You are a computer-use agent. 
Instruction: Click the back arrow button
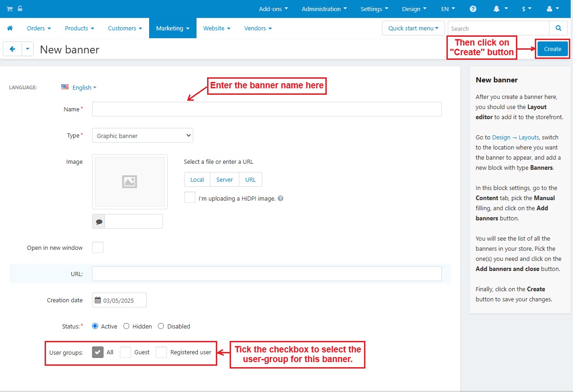pyautogui.click(x=12, y=49)
